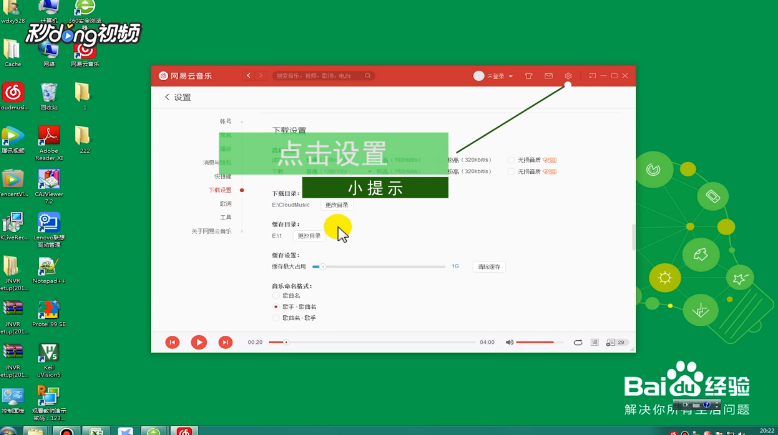Select 无损音质 radio in the first quality row
This screenshot has height=435, width=778.
pos(511,160)
